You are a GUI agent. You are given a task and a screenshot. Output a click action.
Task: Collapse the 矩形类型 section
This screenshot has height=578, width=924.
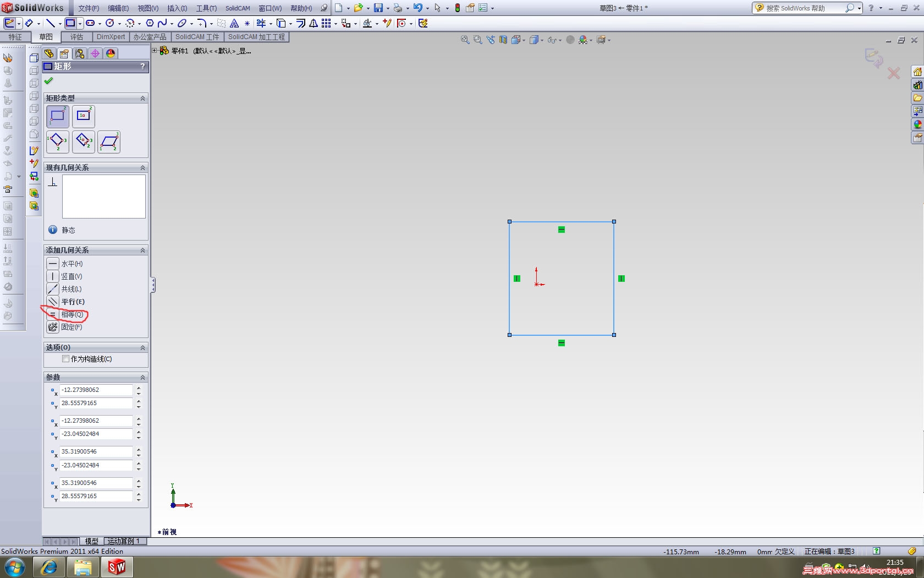(x=142, y=98)
